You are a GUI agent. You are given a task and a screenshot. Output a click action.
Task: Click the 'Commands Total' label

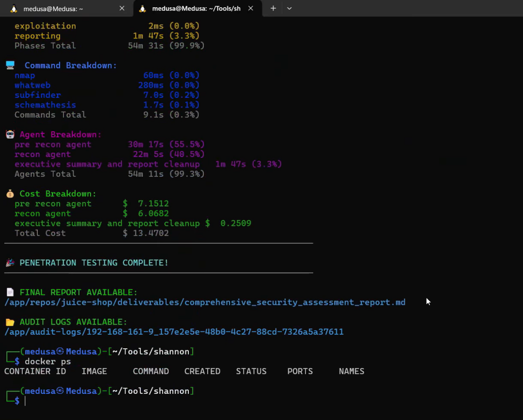tap(50, 115)
